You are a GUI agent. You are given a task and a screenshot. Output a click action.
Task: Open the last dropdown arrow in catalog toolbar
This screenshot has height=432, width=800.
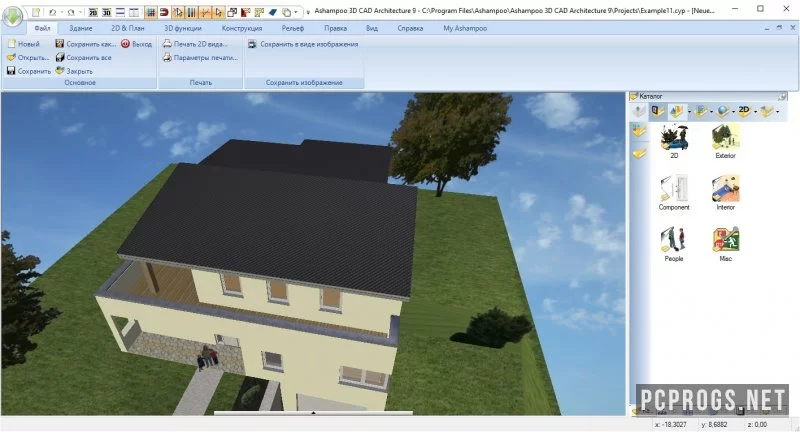777,112
